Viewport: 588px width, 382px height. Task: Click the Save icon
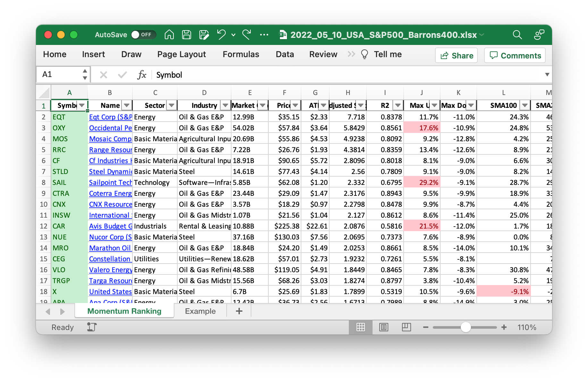[186, 35]
